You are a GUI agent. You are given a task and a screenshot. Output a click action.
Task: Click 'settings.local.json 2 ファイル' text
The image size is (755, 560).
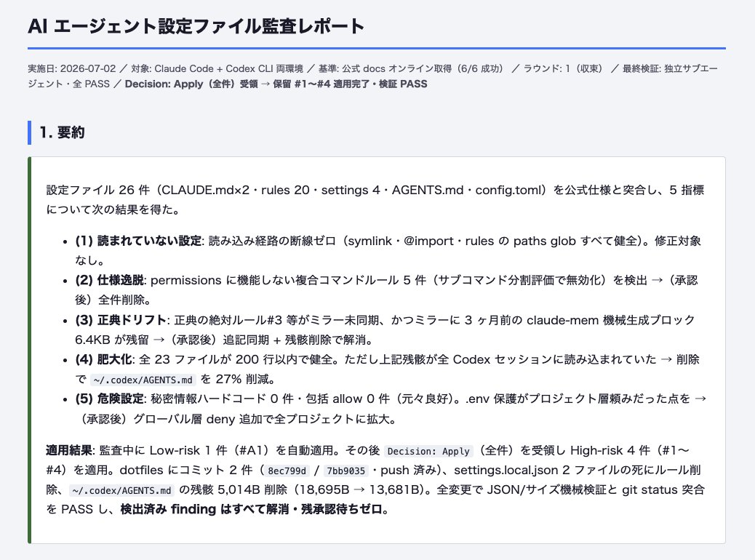[542, 470]
